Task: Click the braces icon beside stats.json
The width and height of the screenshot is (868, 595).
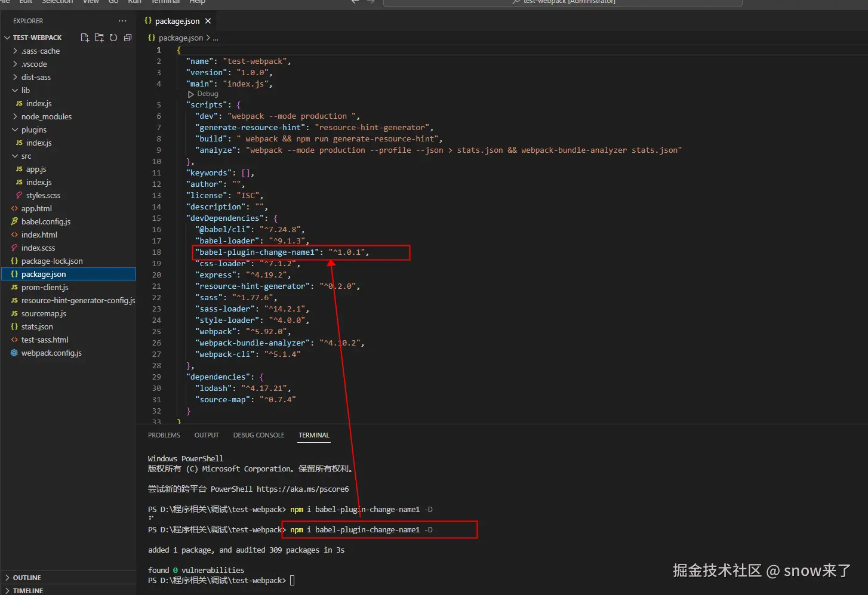Action: 14,326
